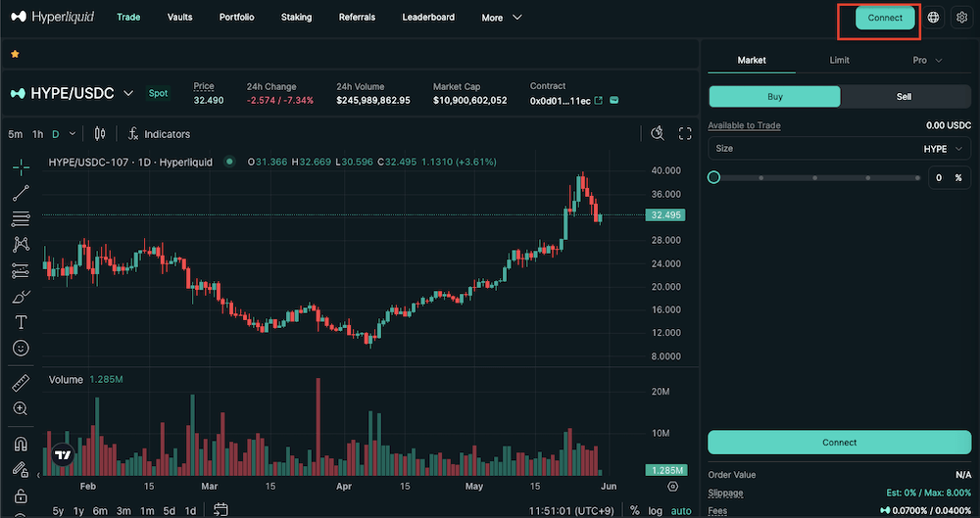
Task: Toggle auto scale on chart
Action: [x=681, y=510]
